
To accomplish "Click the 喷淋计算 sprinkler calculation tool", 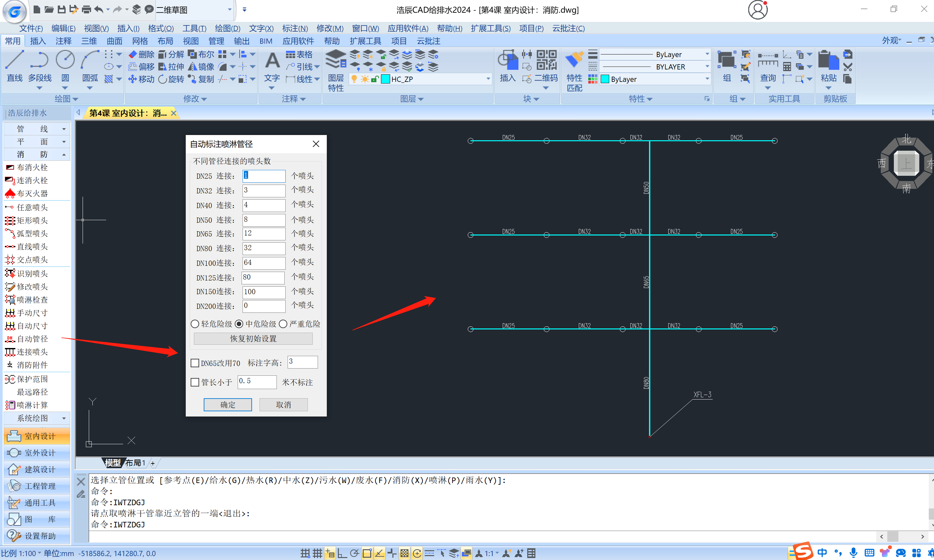I will 32,405.
